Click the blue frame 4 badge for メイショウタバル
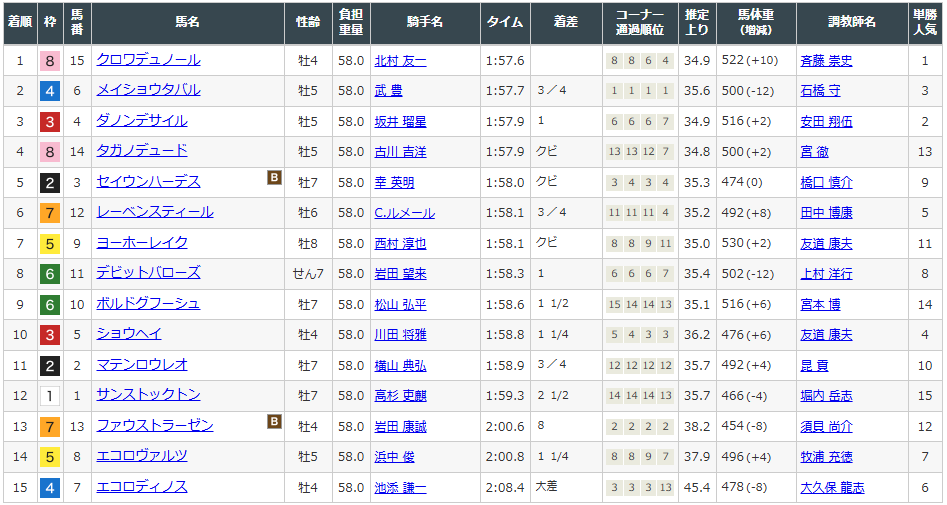 click(x=49, y=91)
